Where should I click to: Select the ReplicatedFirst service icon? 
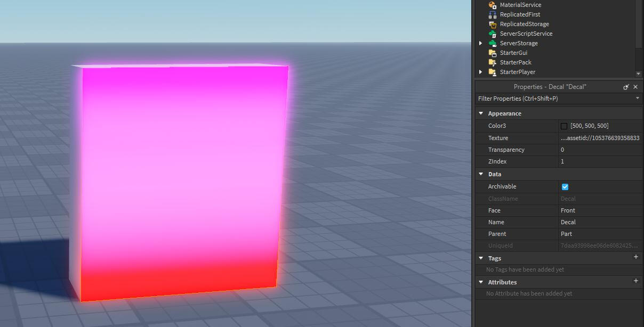point(493,14)
